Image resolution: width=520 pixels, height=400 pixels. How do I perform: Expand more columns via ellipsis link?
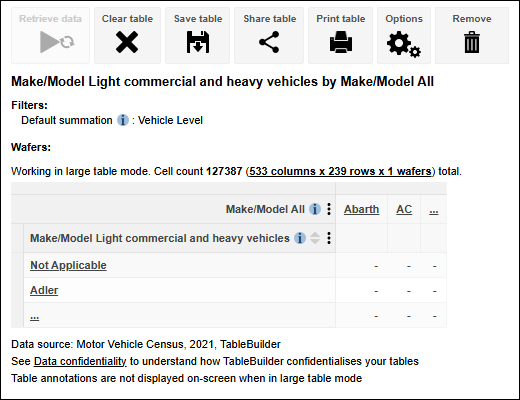coord(434,211)
